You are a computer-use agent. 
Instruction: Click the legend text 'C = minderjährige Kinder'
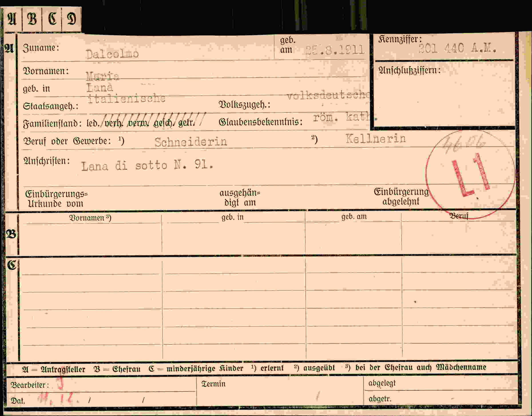pos(196,368)
